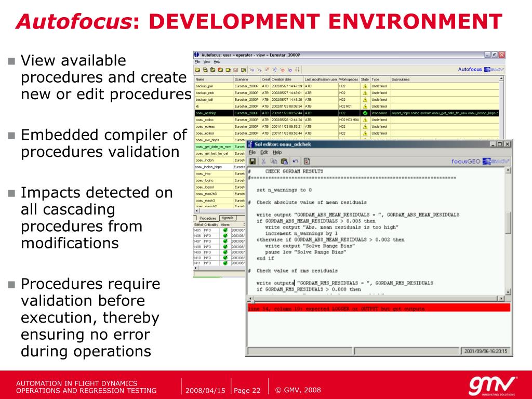Click the sort arrows icon at end of Autofocus toolbar

(x=297, y=70)
